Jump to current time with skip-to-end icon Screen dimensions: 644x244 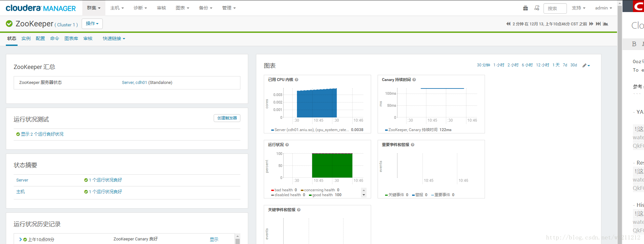598,24
